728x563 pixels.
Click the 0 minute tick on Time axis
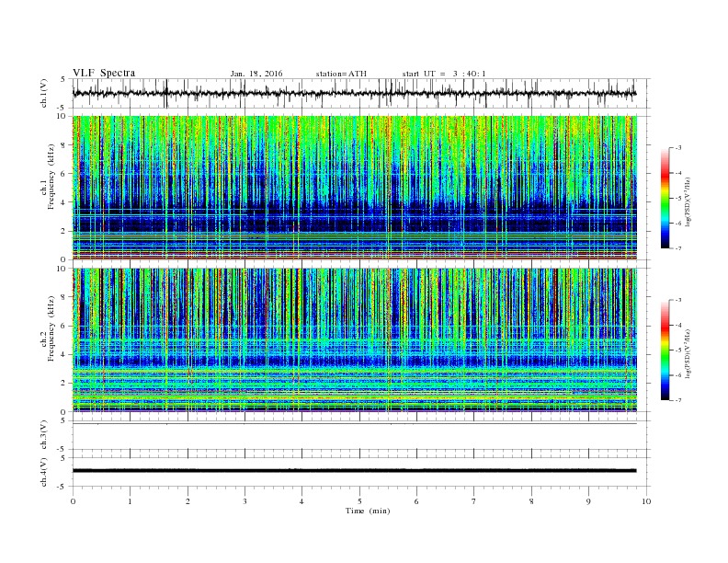tap(73, 501)
